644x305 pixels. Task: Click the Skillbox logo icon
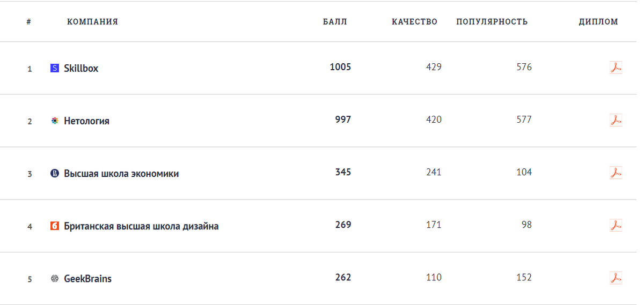(x=55, y=68)
